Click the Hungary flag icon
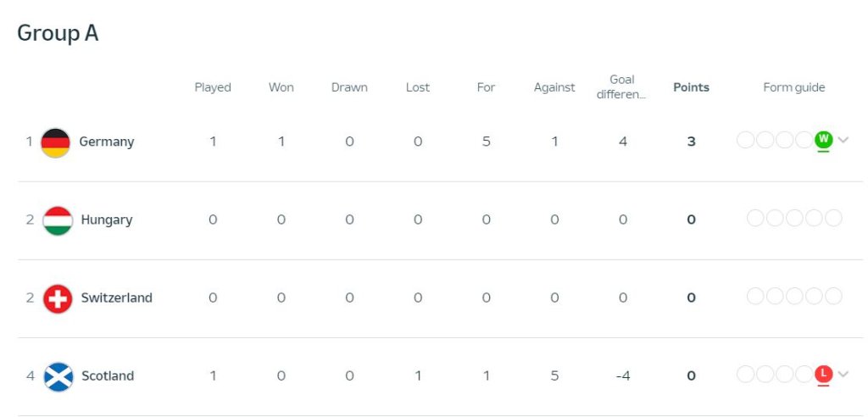Screen dimensions: 868x417 (x=58, y=220)
